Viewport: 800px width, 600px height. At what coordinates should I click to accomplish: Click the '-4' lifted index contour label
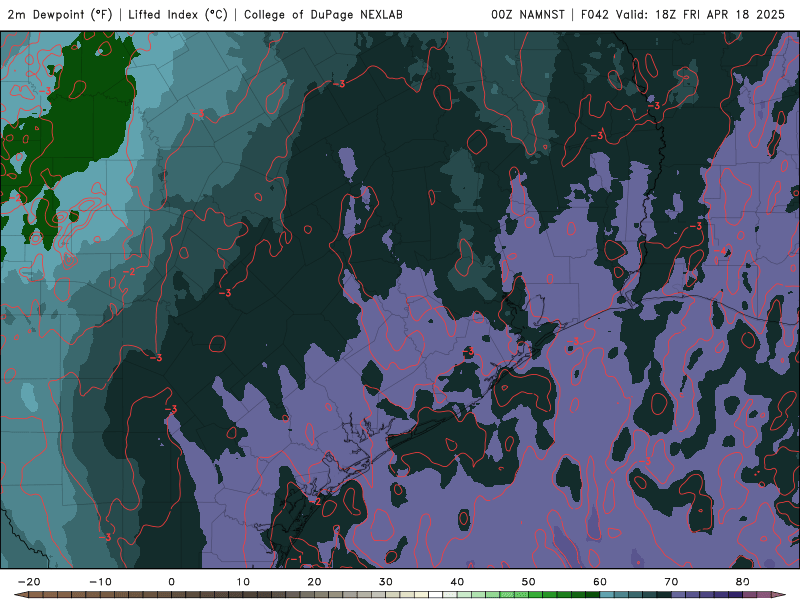coord(720,251)
